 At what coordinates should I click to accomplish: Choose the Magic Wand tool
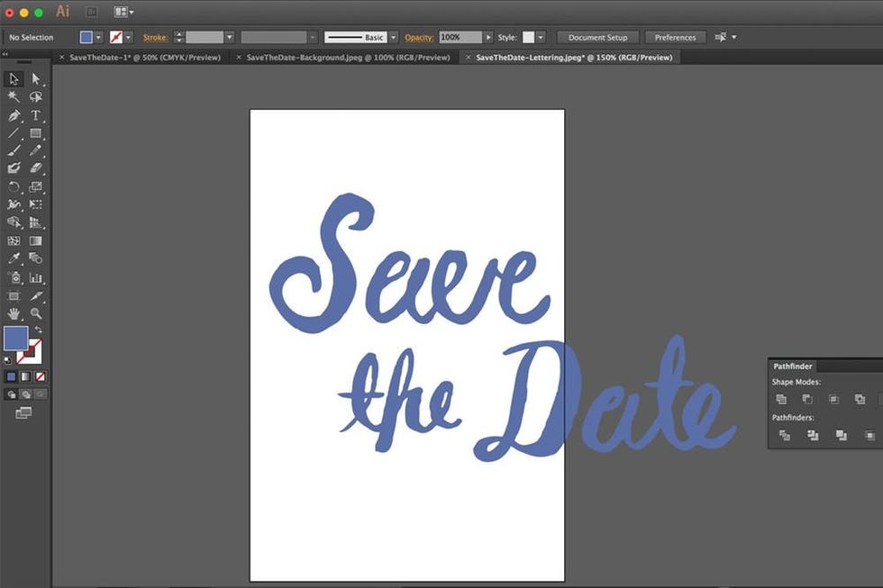pos(14,96)
